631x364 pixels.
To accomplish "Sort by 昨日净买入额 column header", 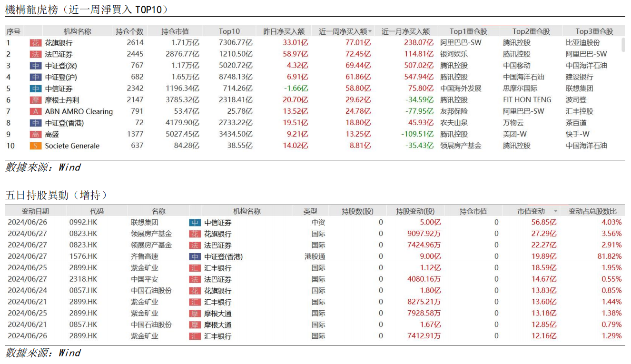I will (x=284, y=31).
